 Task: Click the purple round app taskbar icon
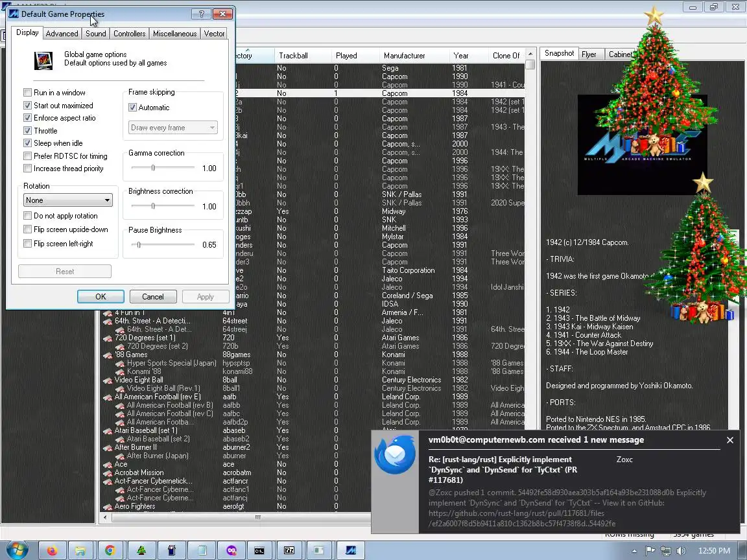231,551
